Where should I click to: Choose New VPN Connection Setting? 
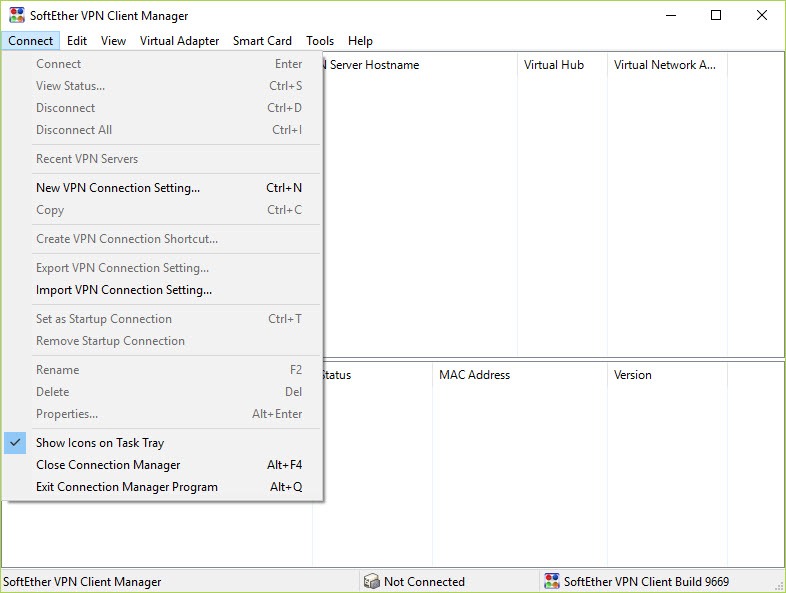pos(163,187)
